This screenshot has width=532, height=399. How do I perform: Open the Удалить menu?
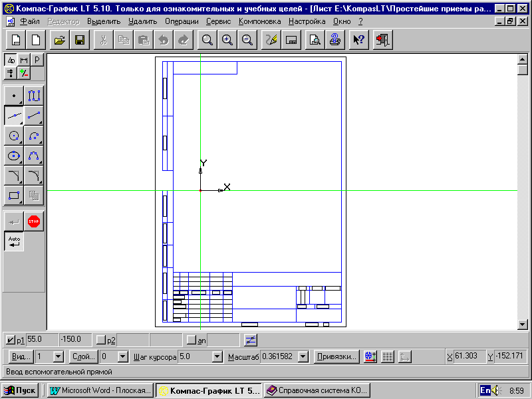pos(142,22)
